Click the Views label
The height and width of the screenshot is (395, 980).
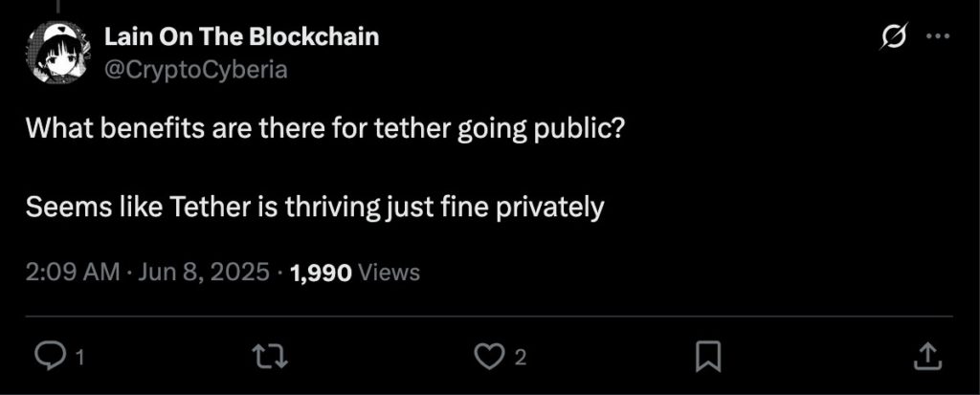[390, 273]
